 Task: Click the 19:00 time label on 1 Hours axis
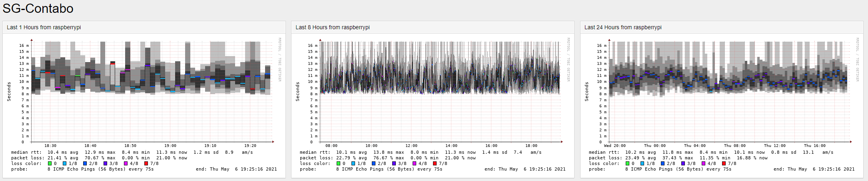pyautogui.click(x=170, y=146)
